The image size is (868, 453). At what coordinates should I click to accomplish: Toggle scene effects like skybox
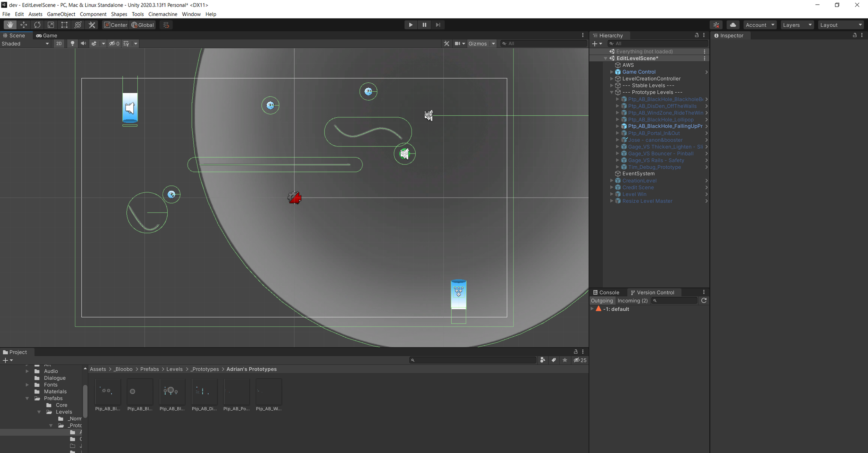click(94, 43)
